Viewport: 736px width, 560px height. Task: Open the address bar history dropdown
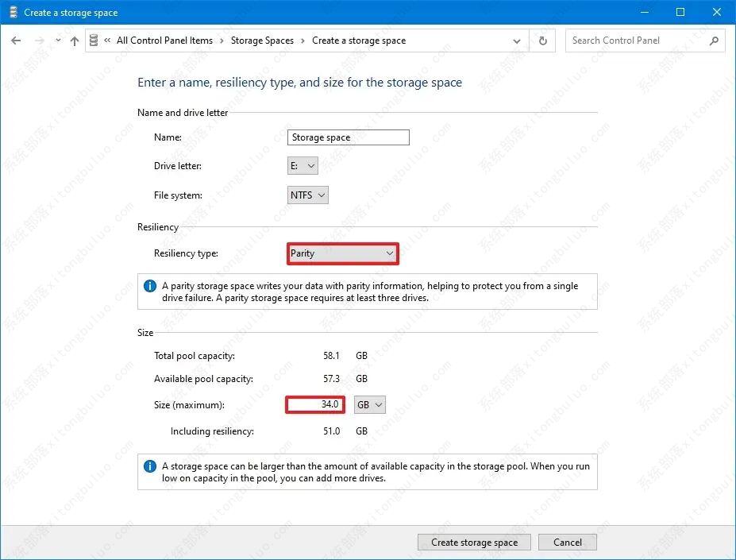[517, 41]
